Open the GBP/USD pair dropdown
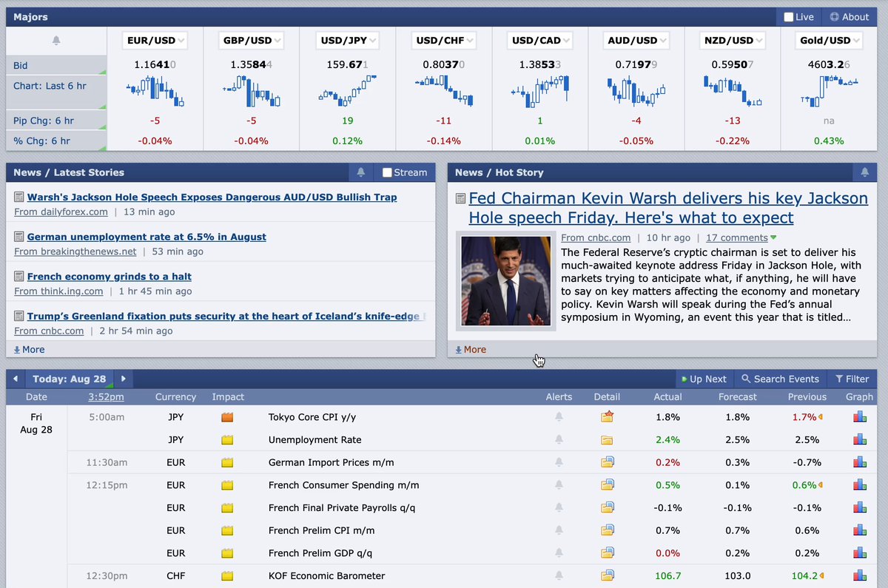 (252, 41)
